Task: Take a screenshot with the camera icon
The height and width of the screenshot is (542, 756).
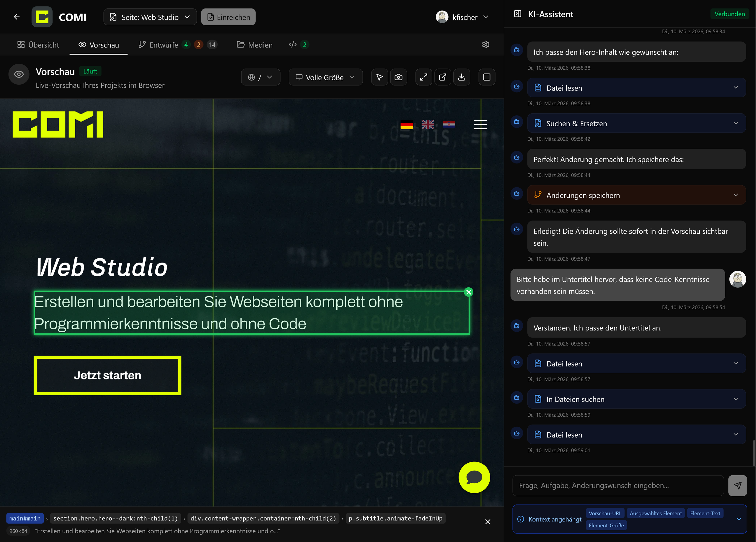Action: pos(398,77)
